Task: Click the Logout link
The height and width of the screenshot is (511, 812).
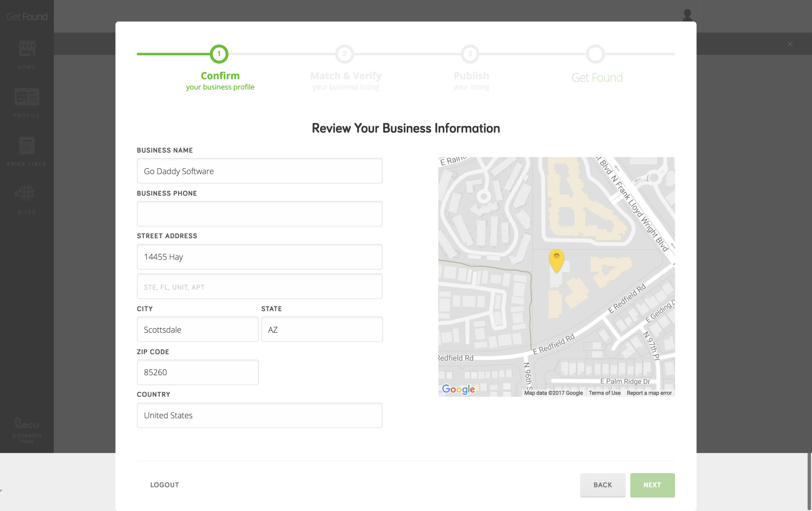Action: click(165, 485)
